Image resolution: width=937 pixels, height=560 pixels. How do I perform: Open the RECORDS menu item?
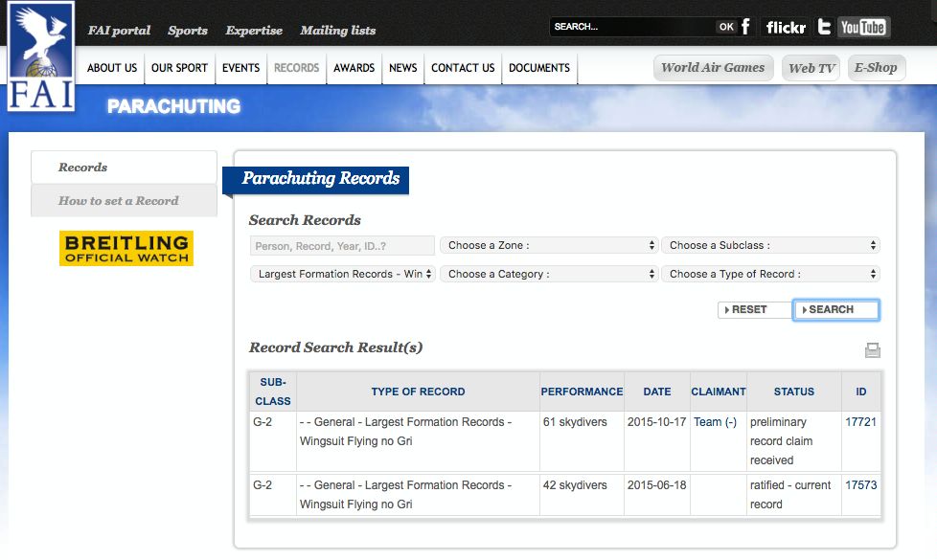pyautogui.click(x=296, y=68)
